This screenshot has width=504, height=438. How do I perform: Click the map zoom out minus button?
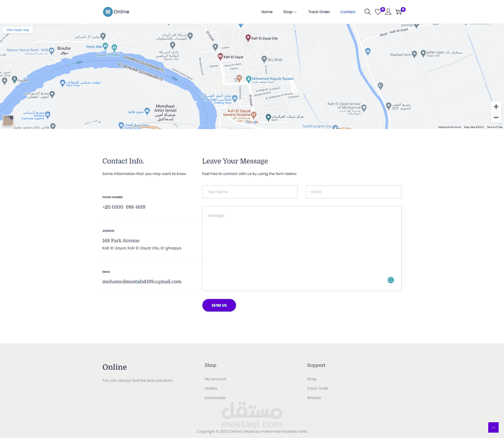coord(496,117)
